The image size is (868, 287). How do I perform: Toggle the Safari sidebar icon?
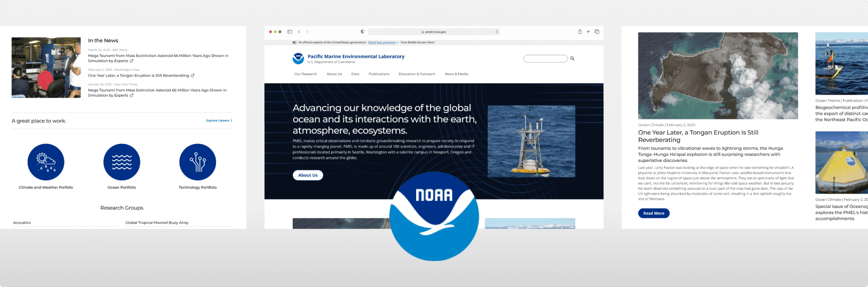290,32
